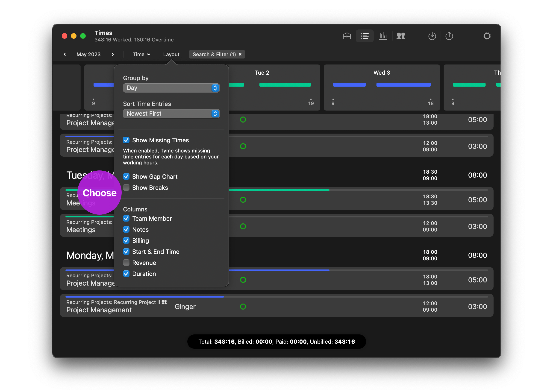
Task: Open Sort Time Entries Newest First dropdown
Action: click(x=171, y=114)
